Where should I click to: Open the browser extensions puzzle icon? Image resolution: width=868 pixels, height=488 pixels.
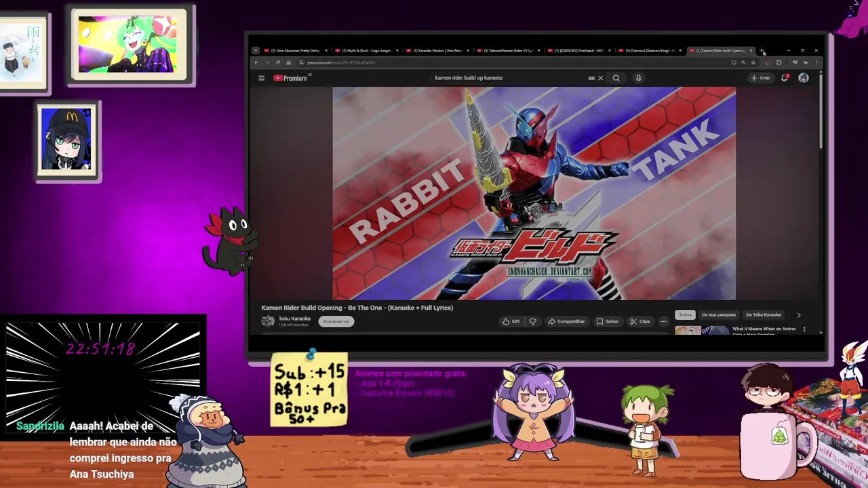pyautogui.click(x=778, y=62)
